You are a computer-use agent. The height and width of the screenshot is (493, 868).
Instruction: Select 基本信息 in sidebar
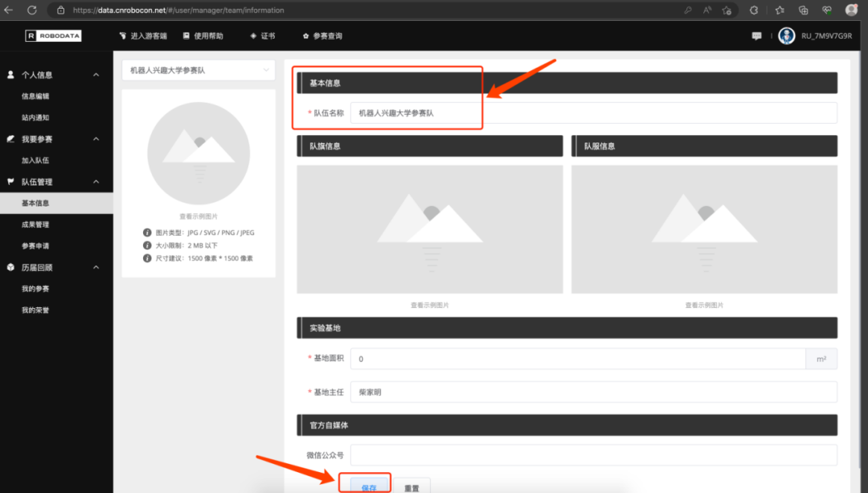(56, 203)
